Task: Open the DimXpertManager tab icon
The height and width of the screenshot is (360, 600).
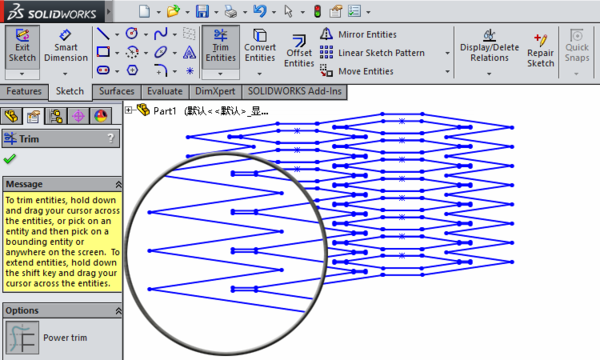Action: coord(78,116)
